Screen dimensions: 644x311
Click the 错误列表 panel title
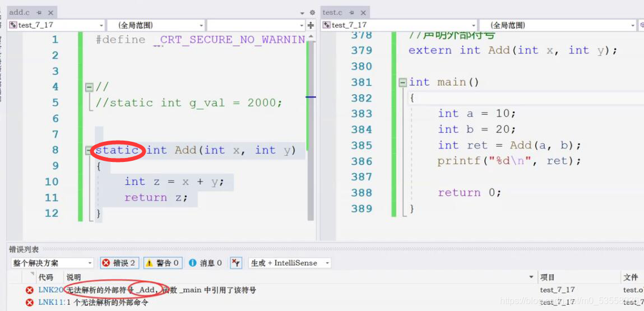tap(24, 249)
